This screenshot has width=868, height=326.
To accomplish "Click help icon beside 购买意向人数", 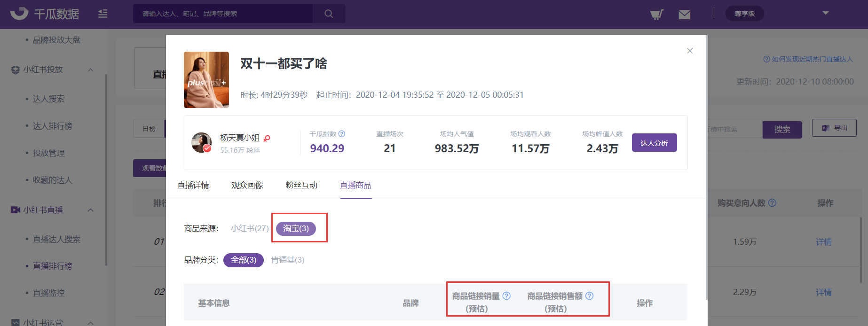I will [x=772, y=203].
